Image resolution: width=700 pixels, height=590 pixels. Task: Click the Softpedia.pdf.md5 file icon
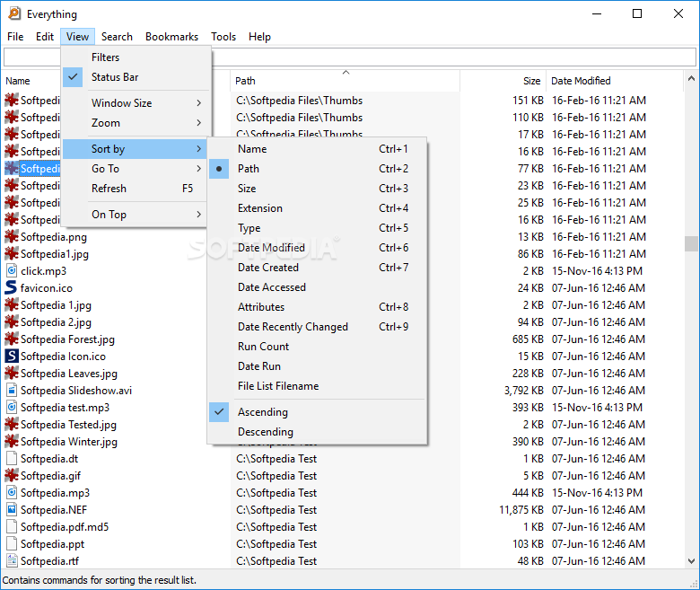(12, 526)
